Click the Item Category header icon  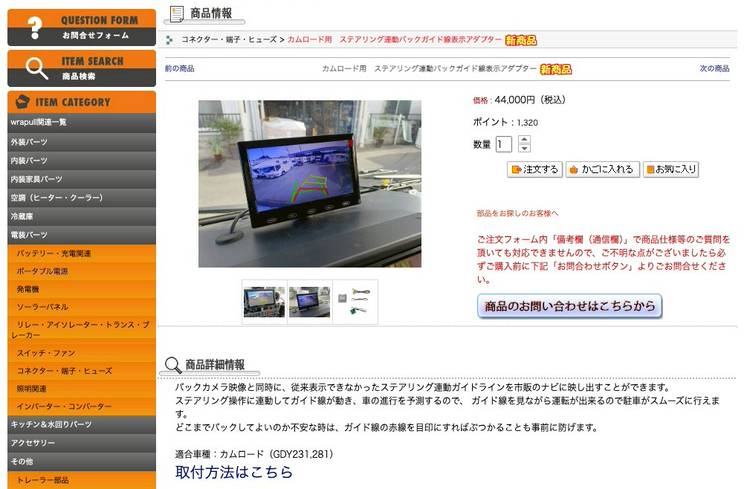[22, 102]
